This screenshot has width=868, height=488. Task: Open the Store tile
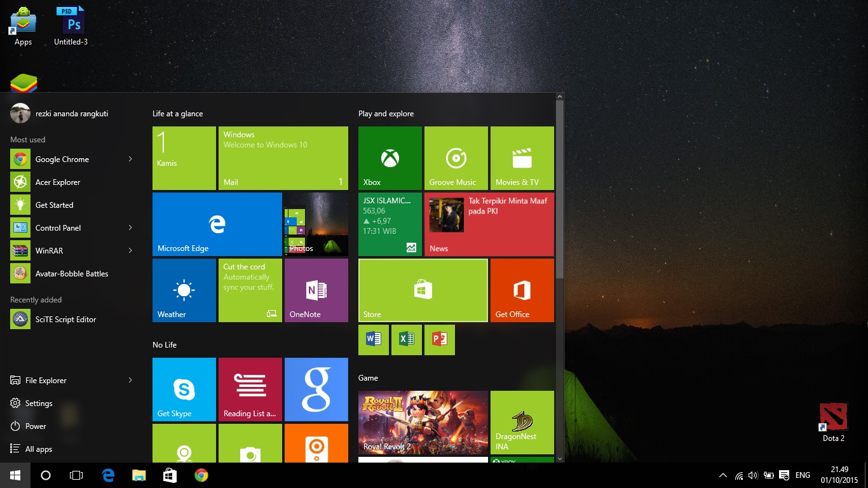pos(423,290)
